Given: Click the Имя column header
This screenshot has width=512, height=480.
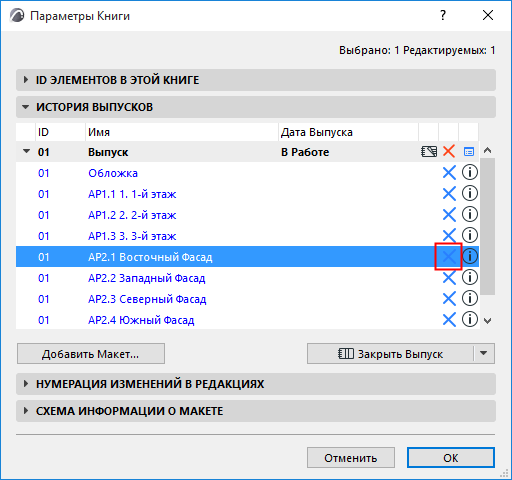Looking at the screenshot, I should [x=182, y=132].
